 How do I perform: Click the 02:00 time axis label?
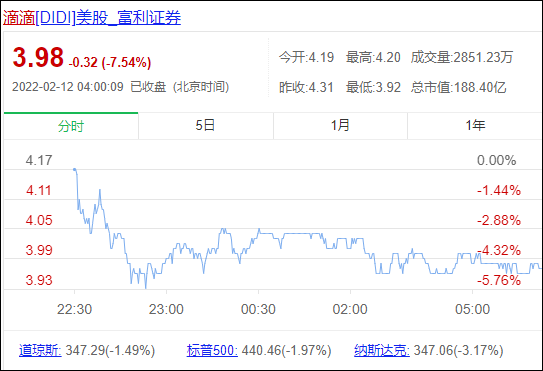(350, 309)
